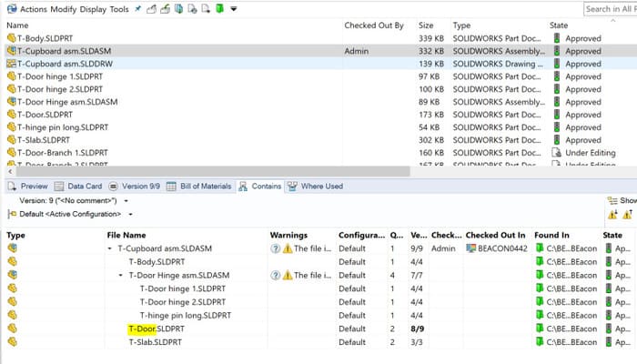Open the Version 9 dropdown
This screenshot has height=364, width=637.
(126, 201)
